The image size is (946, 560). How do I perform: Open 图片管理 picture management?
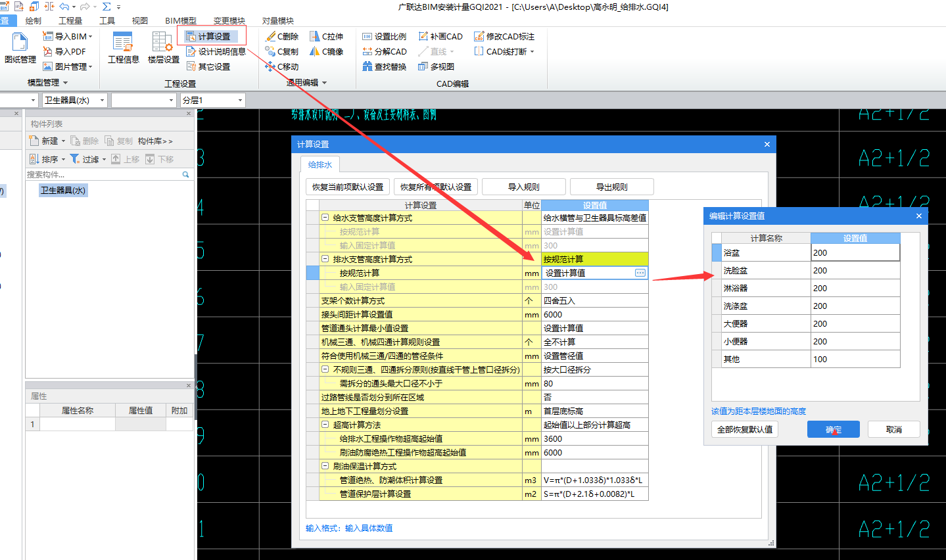68,66
